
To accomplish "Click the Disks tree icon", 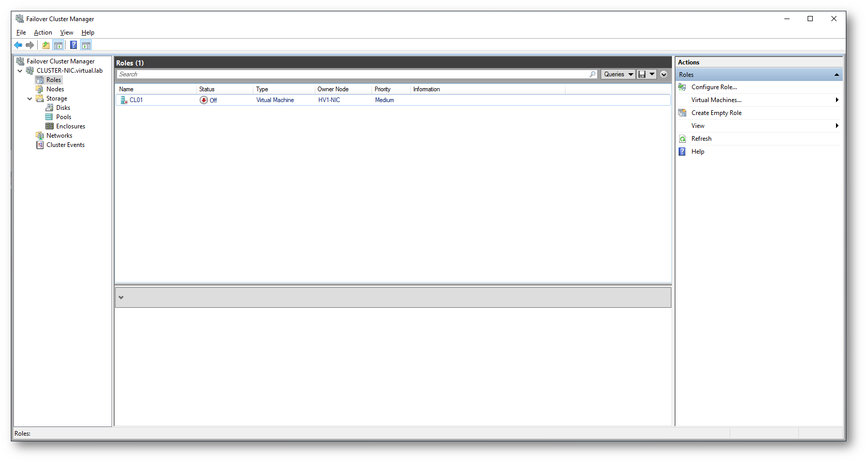I will 50,108.
